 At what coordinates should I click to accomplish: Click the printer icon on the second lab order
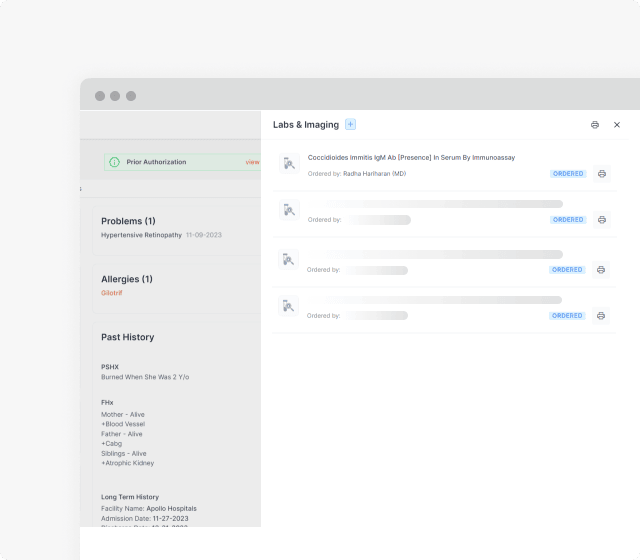pyautogui.click(x=601, y=220)
